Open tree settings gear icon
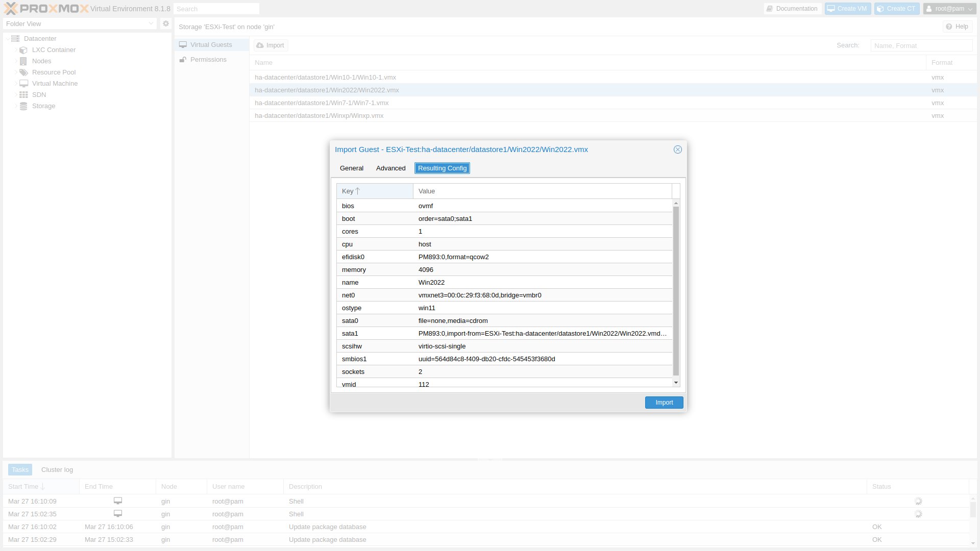The height and width of the screenshot is (551, 980). pyautogui.click(x=165, y=23)
